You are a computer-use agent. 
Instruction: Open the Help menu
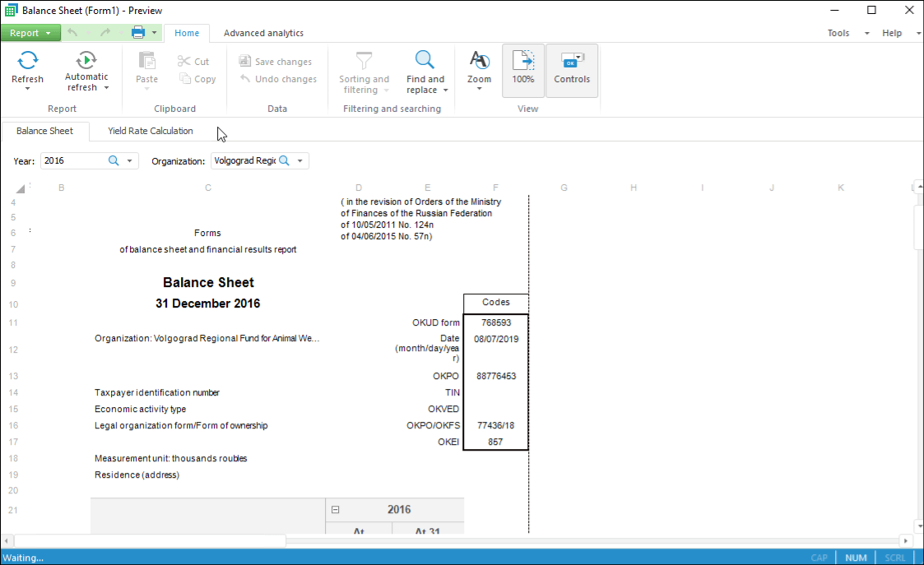point(892,33)
